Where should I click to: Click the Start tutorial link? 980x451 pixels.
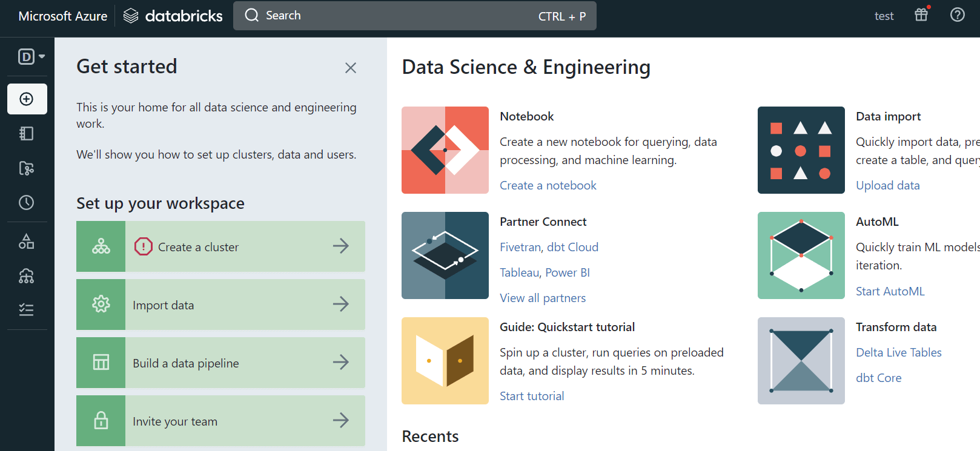point(531,396)
